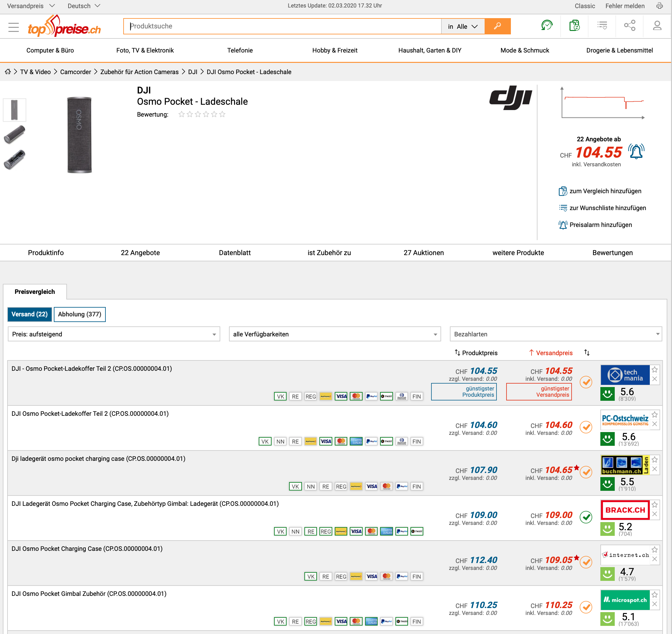Toggle favorite star for microspot.ch
672x634 pixels.
655,595
